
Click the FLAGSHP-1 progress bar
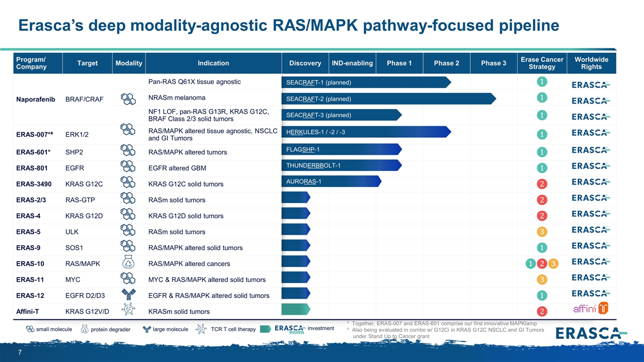342,149
